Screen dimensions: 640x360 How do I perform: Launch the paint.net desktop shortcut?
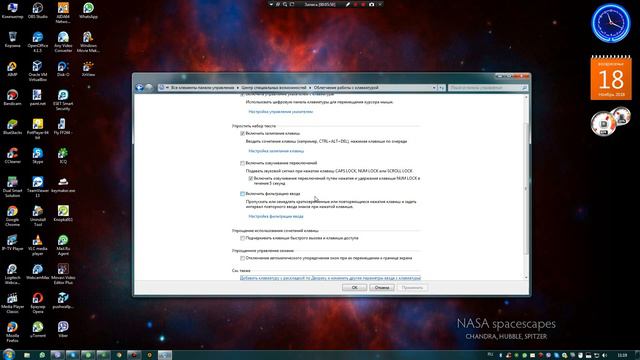pyautogui.click(x=38, y=98)
